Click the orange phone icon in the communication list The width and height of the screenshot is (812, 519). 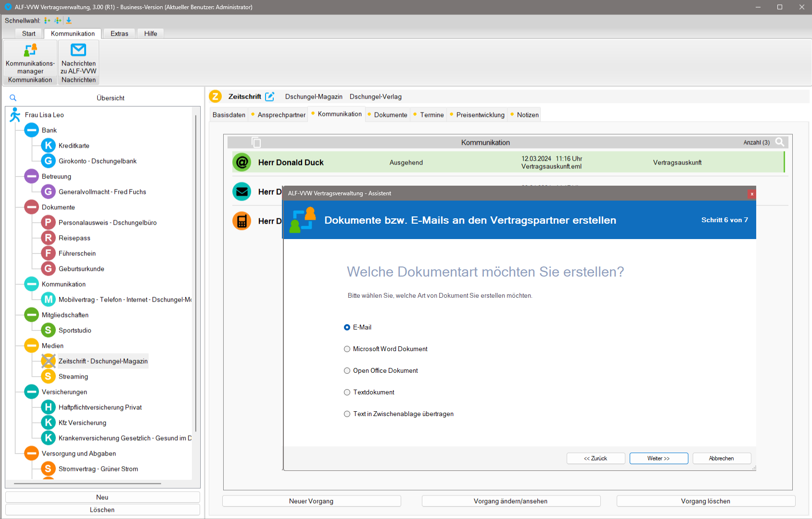(x=242, y=221)
